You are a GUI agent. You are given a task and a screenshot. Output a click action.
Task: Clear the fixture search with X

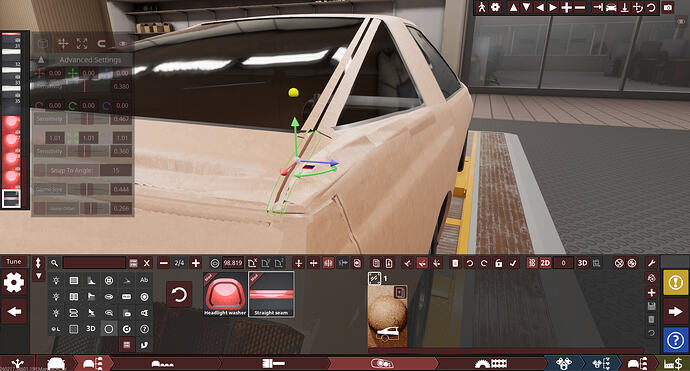point(147,263)
